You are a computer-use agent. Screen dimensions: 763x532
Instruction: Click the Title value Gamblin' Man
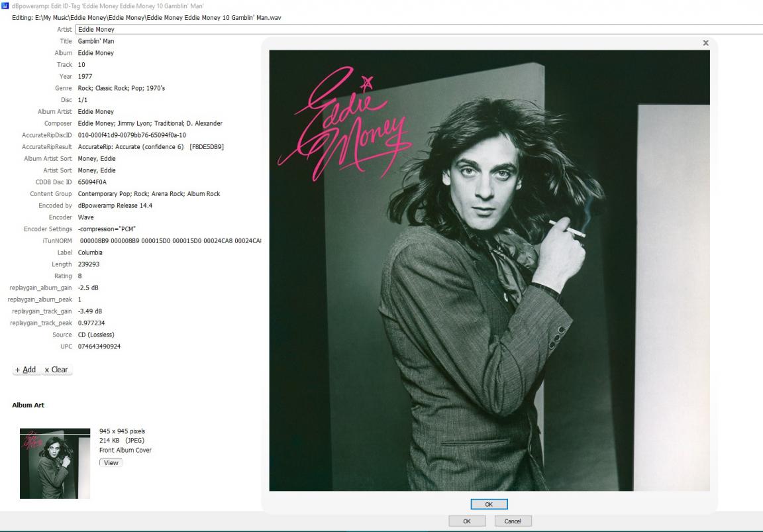[x=96, y=41]
